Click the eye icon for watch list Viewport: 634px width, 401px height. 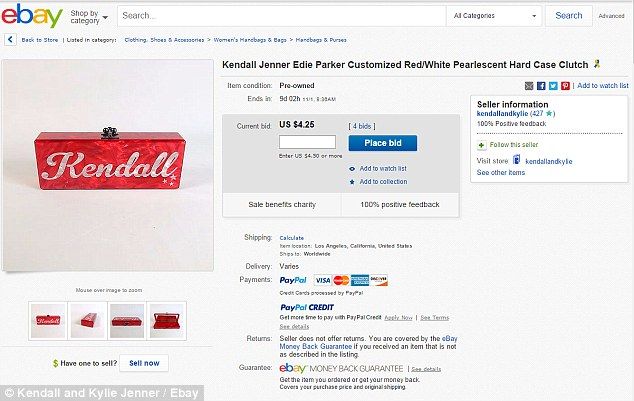(352, 169)
